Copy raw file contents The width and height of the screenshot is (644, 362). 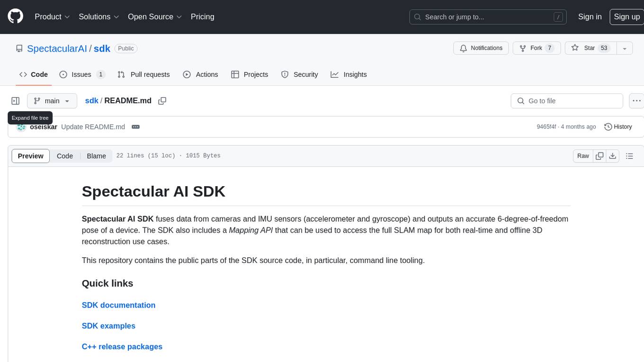pos(599,156)
